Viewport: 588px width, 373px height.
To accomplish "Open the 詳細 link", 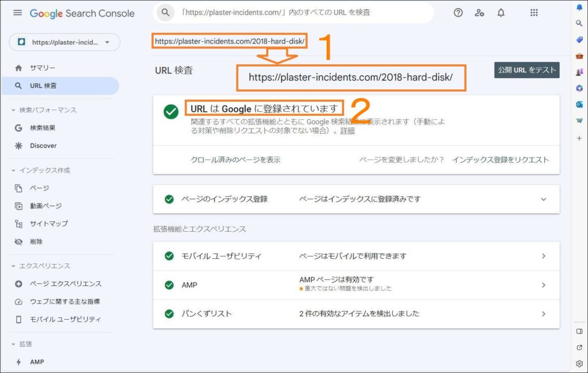I will point(347,131).
